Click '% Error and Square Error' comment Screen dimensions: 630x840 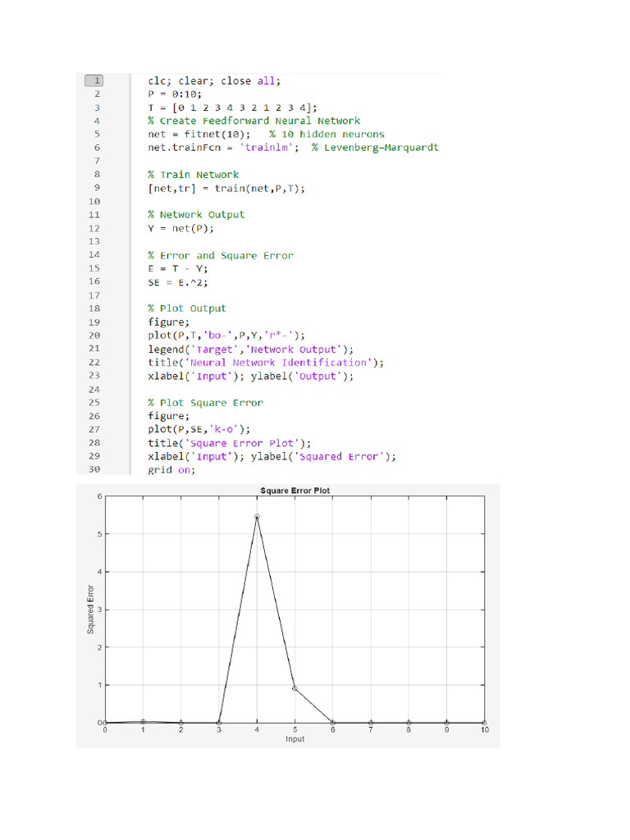pos(221,256)
